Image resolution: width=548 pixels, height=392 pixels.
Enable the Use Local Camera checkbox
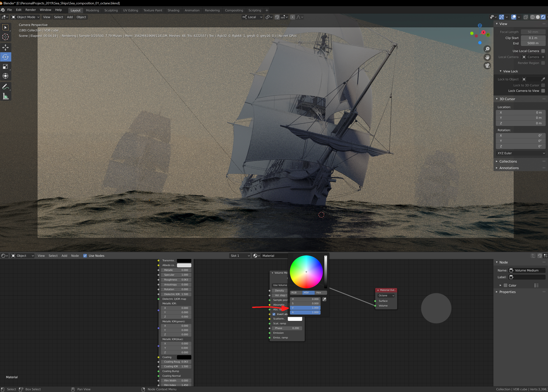point(543,51)
